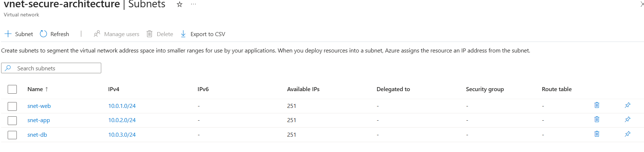Open the snet-app subnet link
This screenshot has width=644, height=152.
click(39, 120)
